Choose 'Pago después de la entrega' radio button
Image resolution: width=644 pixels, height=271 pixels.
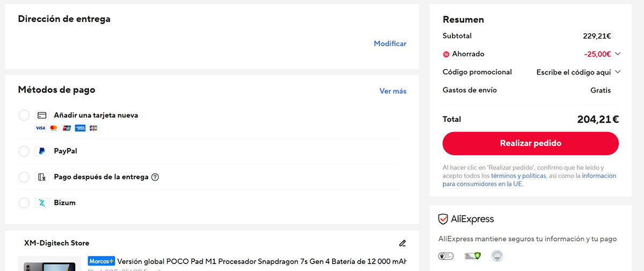click(24, 177)
